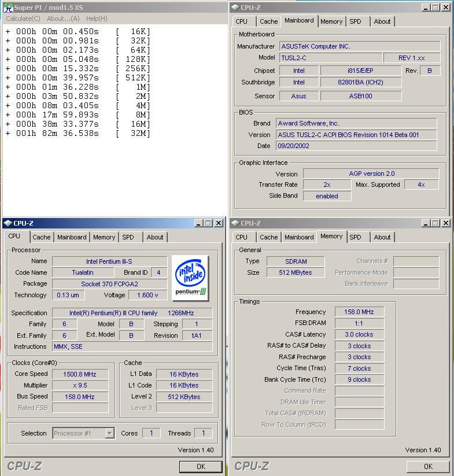Click the Super PI application icon

click(x=8, y=8)
